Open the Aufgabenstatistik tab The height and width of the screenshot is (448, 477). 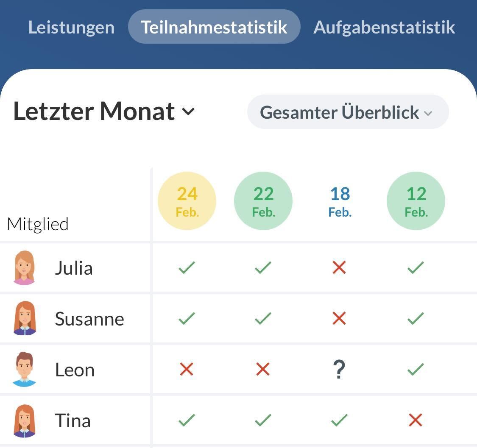pos(384,27)
